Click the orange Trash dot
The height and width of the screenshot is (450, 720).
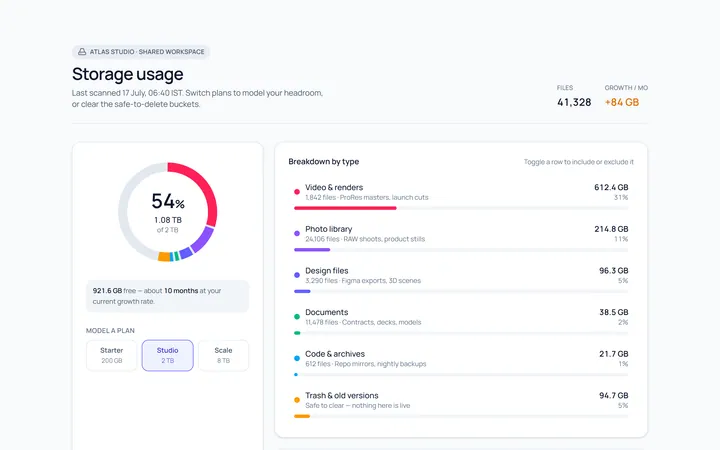click(297, 400)
